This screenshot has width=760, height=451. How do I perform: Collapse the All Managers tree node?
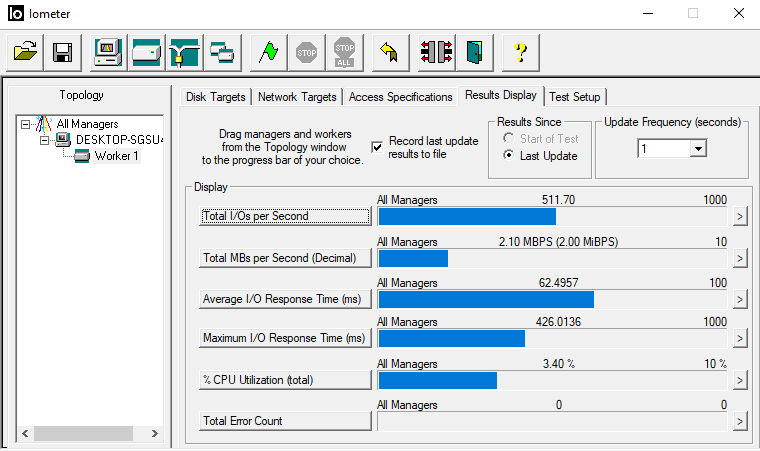click(26, 124)
